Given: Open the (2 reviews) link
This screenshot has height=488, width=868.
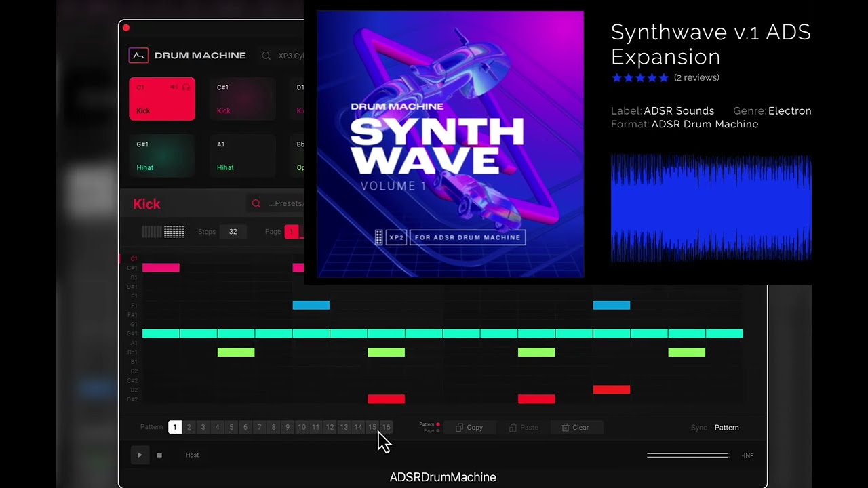Looking at the screenshot, I should tap(696, 77).
